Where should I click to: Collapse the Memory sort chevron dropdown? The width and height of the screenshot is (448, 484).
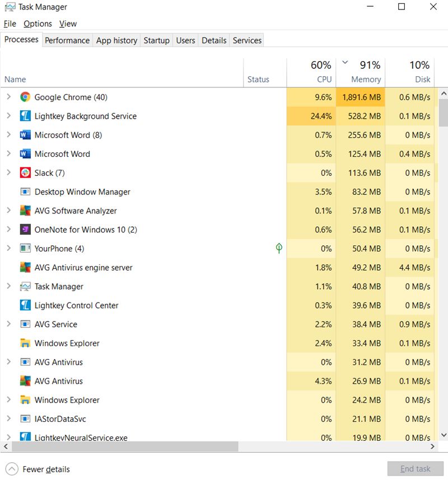coord(345,62)
